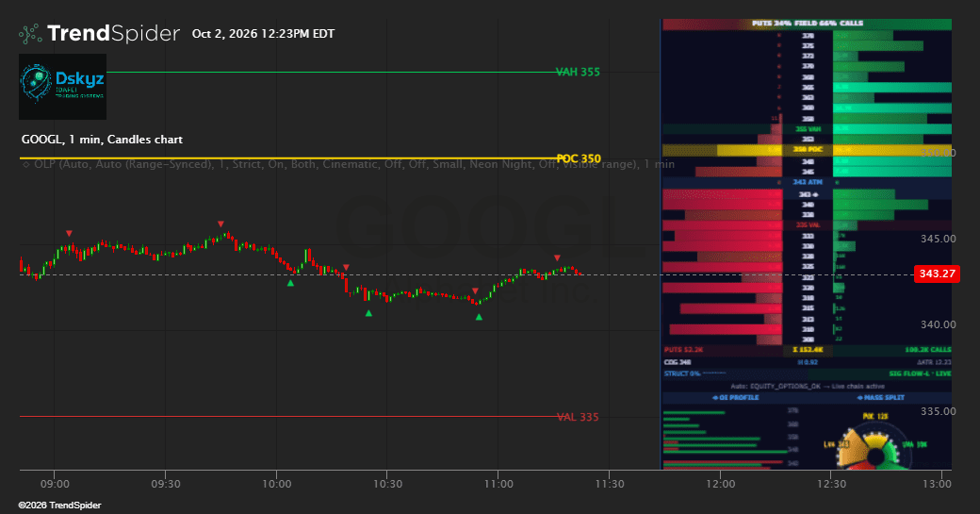Click the Dskyz trading systems logo
980x514 pixels.
pos(62,86)
